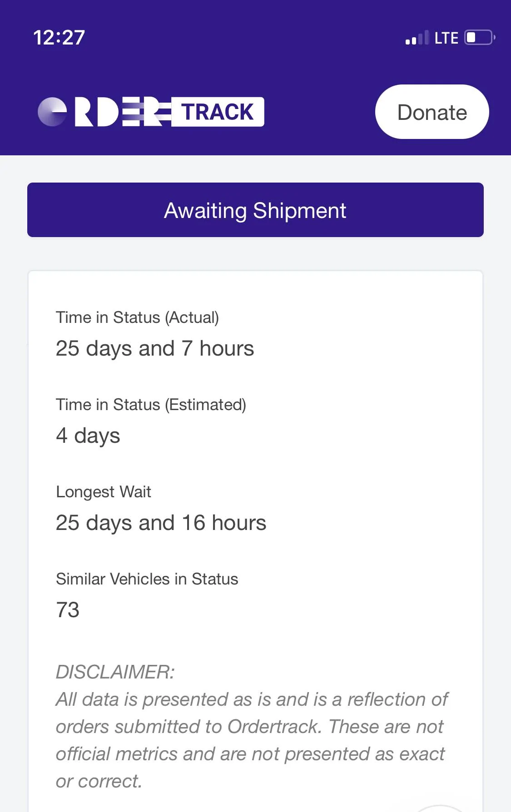Tap the LTE network indicator
Viewport: 511px width, 812px height.
[x=446, y=38]
